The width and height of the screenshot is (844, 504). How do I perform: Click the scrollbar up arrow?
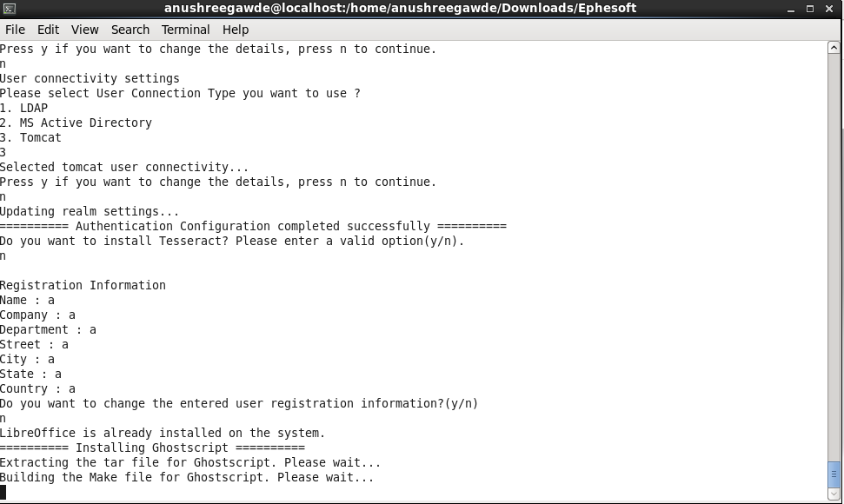[x=834, y=48]
